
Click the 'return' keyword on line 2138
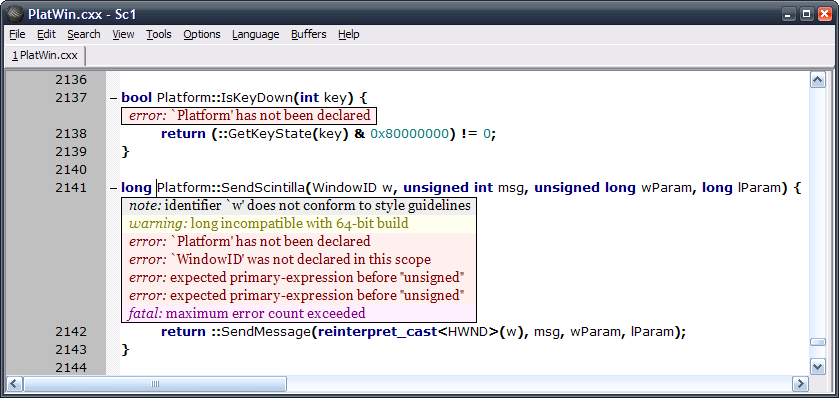coord(184,134)
